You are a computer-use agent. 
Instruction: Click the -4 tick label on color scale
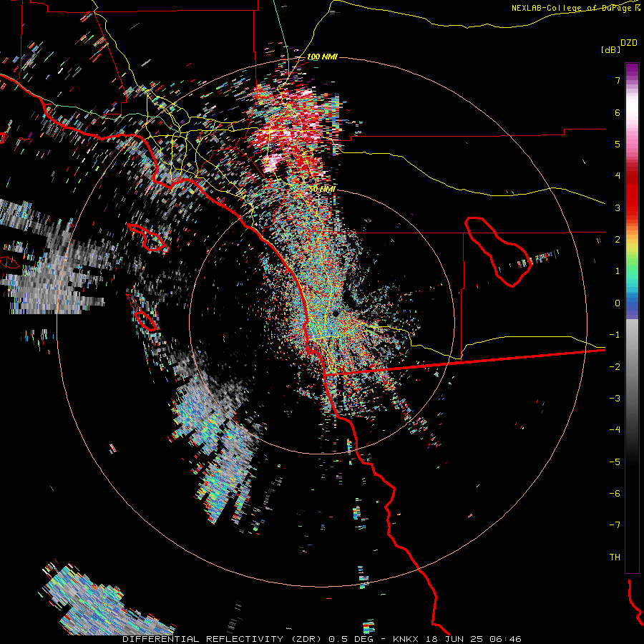615,430
